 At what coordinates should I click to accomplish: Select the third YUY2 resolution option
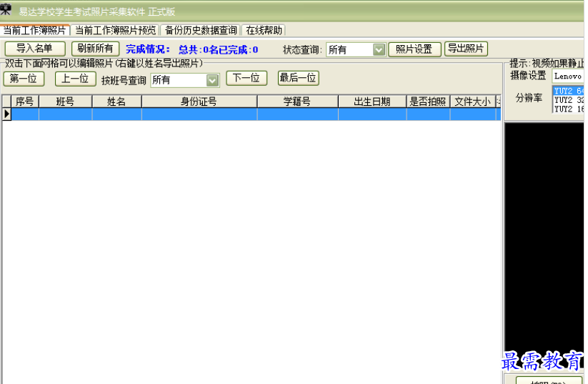(x=569, y=109)
